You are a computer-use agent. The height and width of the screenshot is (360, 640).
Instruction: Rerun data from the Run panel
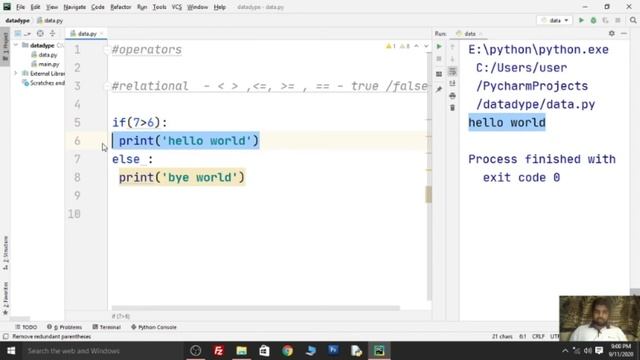(x=439, y=47)
